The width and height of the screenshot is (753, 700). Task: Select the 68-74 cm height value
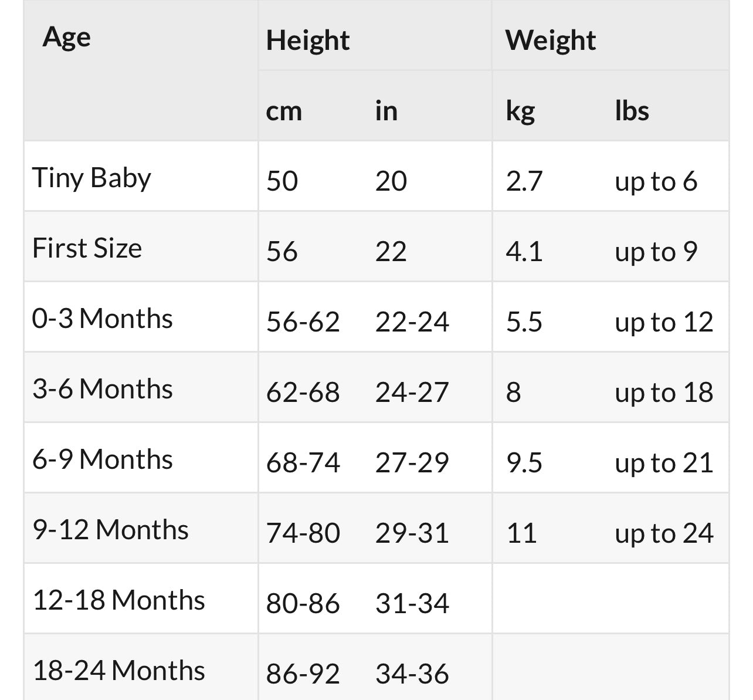tap(303, 463)
